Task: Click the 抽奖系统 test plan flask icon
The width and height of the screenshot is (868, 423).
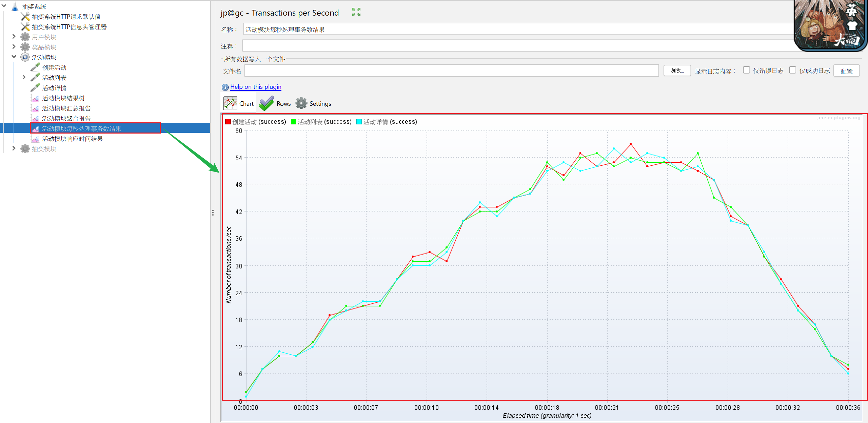Action: [x=15, y=6]
